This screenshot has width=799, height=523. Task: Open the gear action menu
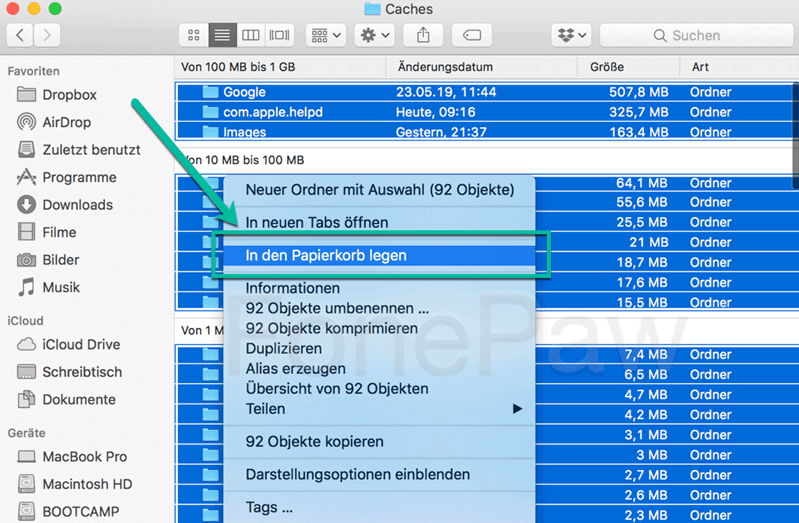tap(375, 35)
